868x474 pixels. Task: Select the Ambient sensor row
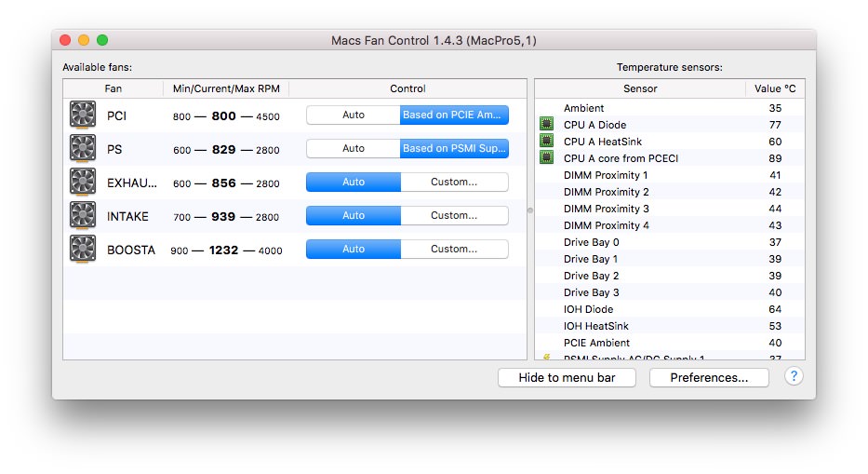coord(670,108)
